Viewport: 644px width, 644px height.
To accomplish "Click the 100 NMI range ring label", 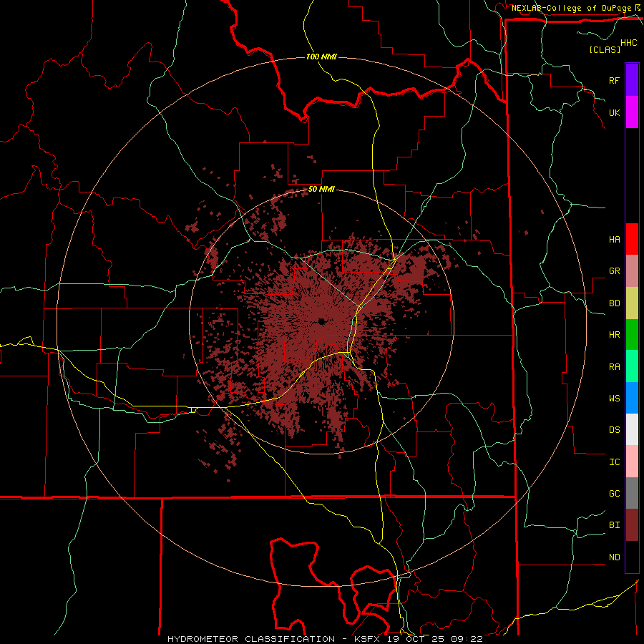I will (x=321, y=57).
